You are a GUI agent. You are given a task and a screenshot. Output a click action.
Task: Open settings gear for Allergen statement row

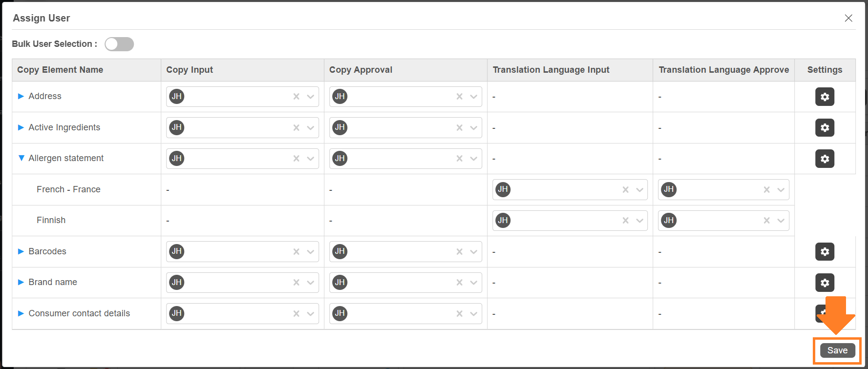pyautogui.click(x=825, y=159)
